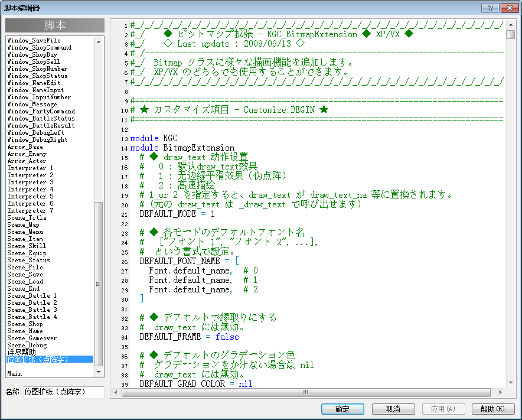This screenshot has height=420, width=522.
Task: Click code editor vertical scroll up arrow
Action: coord(511,25)
